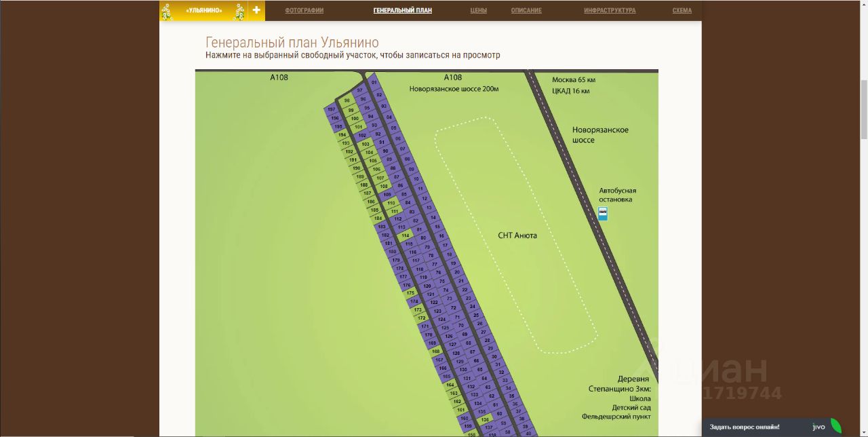Select the Генеральный план menu item

coord(403,11)
